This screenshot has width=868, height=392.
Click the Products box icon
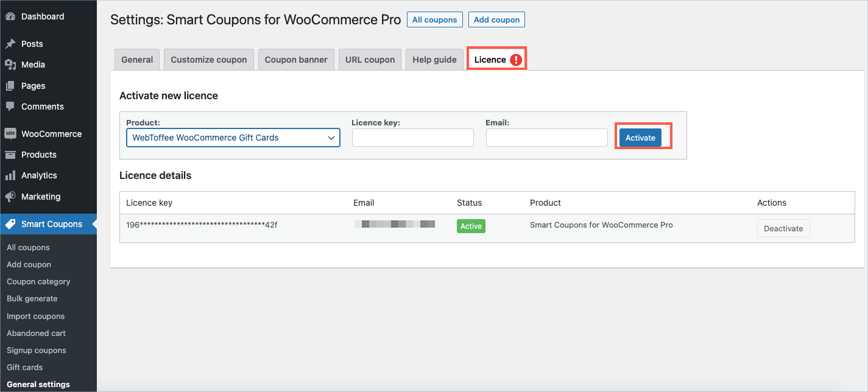coord(10,155)
